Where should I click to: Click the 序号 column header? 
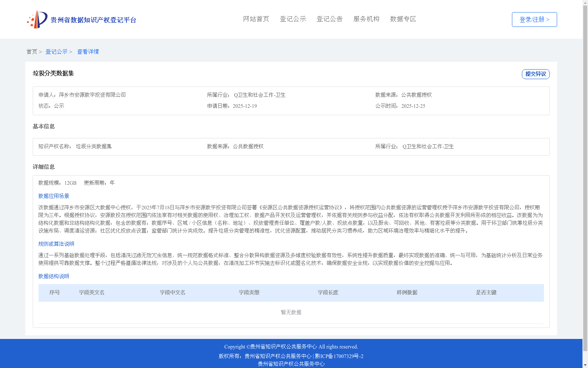[x=55, y=293]
